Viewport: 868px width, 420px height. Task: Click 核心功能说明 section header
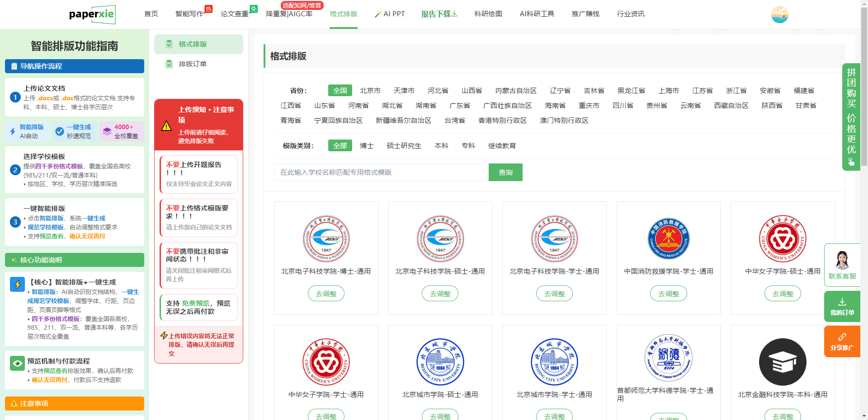[75, 260]
